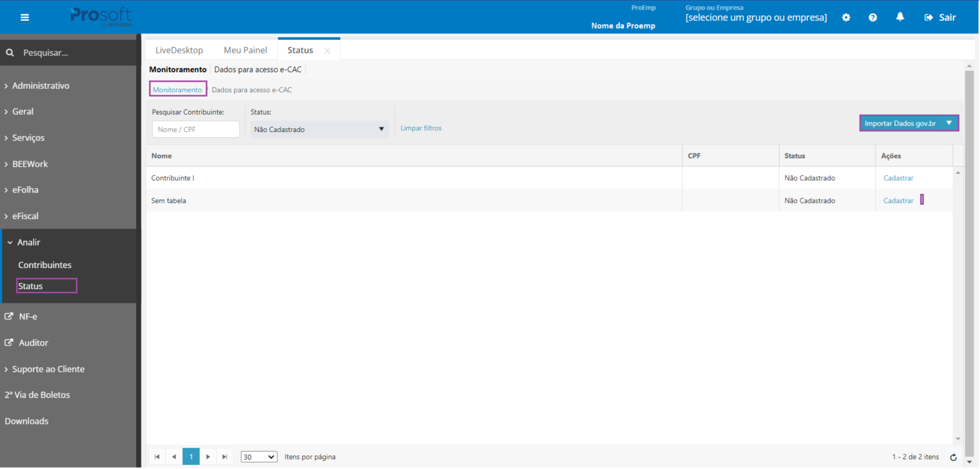Click the grid refresh icon
Screen dimensions: 980x469
[x=954, y=457]
